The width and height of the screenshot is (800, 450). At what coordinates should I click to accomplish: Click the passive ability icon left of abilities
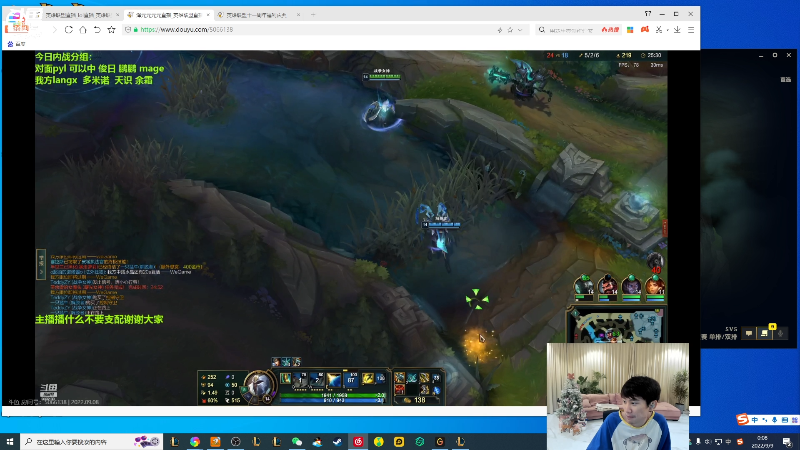285,378
